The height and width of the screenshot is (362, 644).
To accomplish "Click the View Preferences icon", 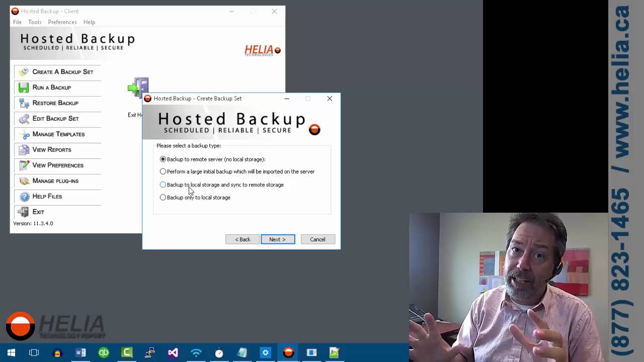I will 24,165.
